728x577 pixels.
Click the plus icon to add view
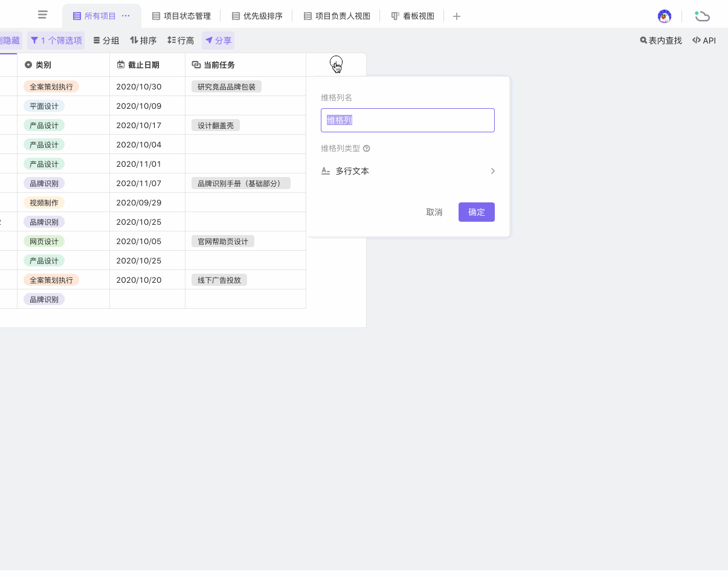(x=457, y=16)
